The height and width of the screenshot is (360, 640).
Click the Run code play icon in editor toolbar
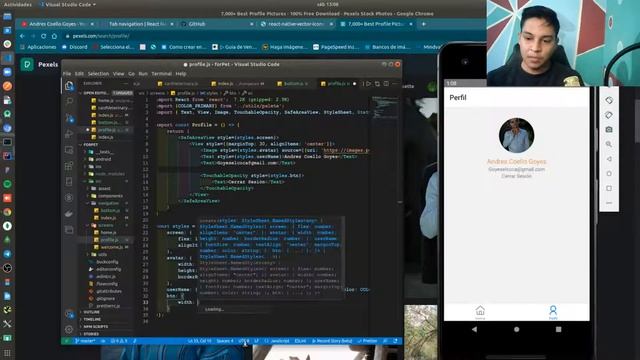pos(368,84)
